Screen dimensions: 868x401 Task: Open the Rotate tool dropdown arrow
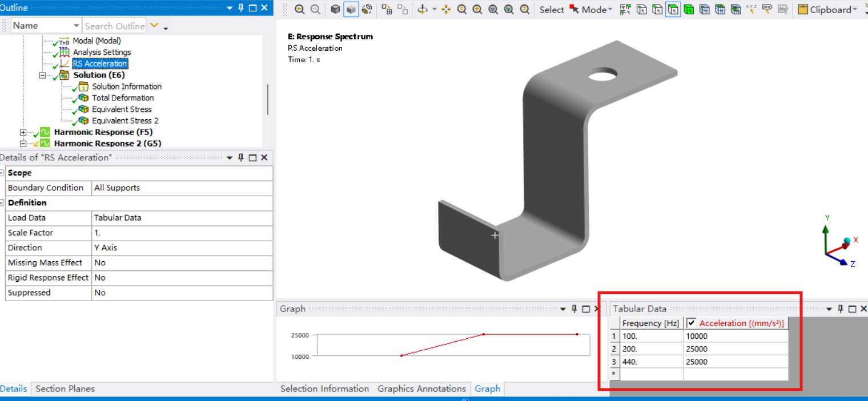point(434,10)
